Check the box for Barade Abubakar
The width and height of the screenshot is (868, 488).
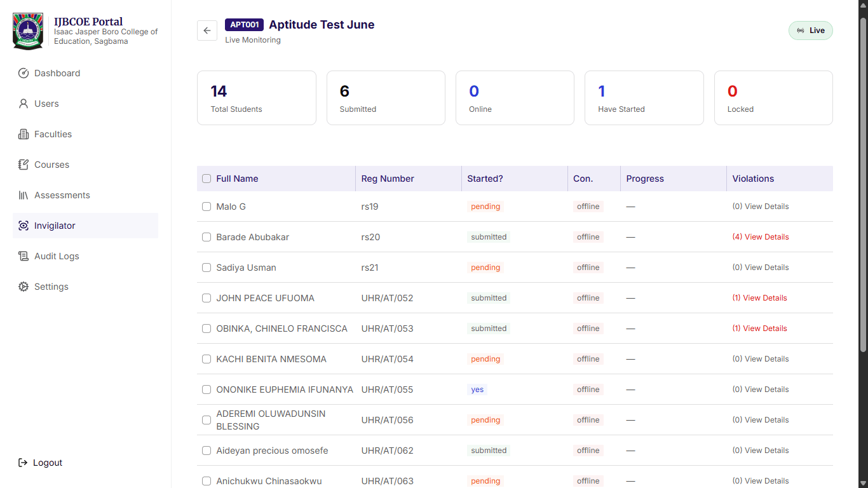(x=207, y=237)
